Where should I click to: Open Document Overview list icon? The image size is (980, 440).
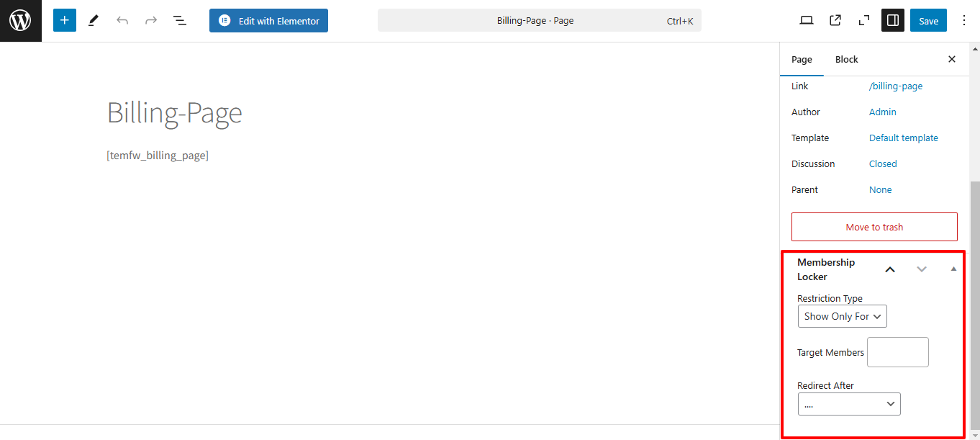tap(180, 21)
